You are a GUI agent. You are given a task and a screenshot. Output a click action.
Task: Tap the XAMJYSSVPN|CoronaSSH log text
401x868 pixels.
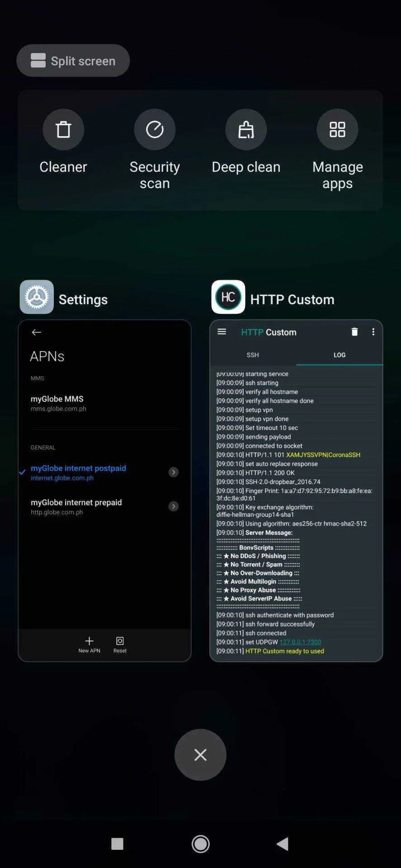pos(323,455)
